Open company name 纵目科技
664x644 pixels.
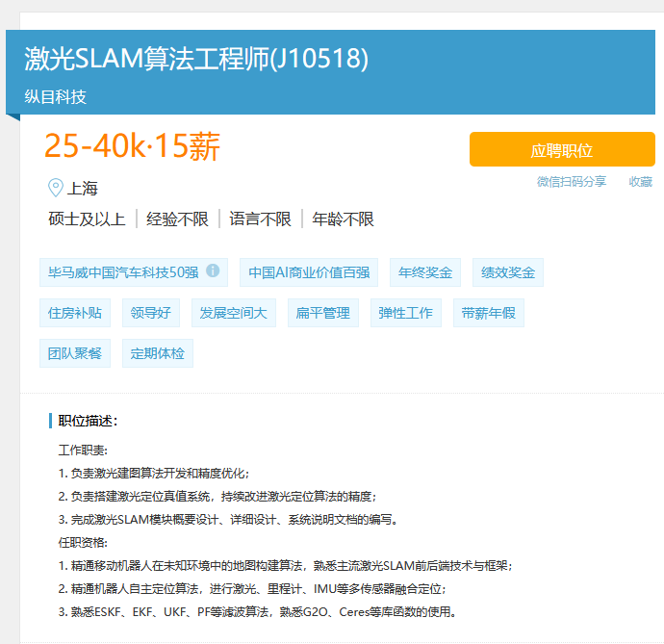pyautogui.click(x=56, y=97)
